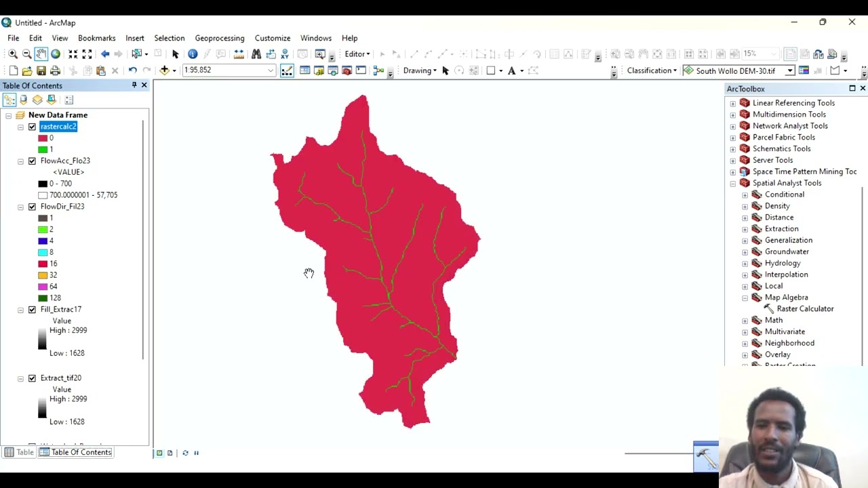
Task: Activate the Identify tool
Action: (x=193, y=54)
